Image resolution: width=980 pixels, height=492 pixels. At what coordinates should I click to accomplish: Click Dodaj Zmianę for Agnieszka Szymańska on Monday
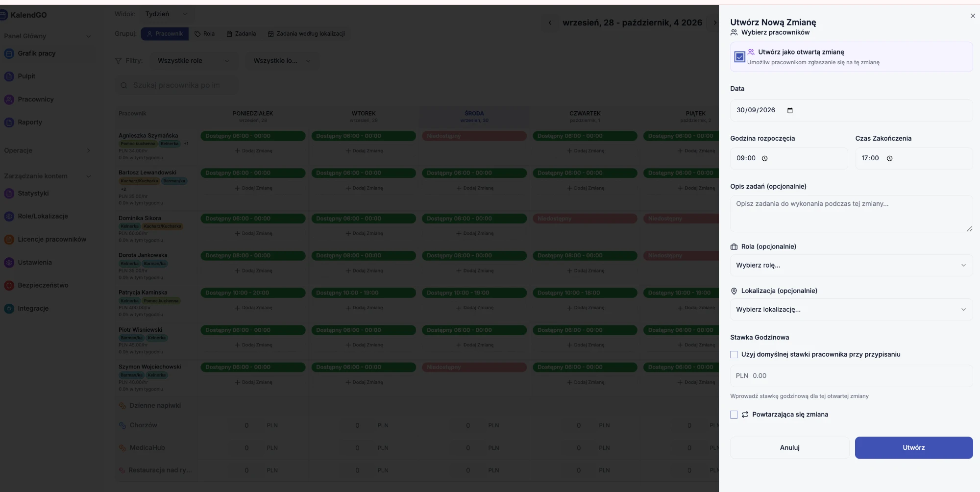click(253, 151)
